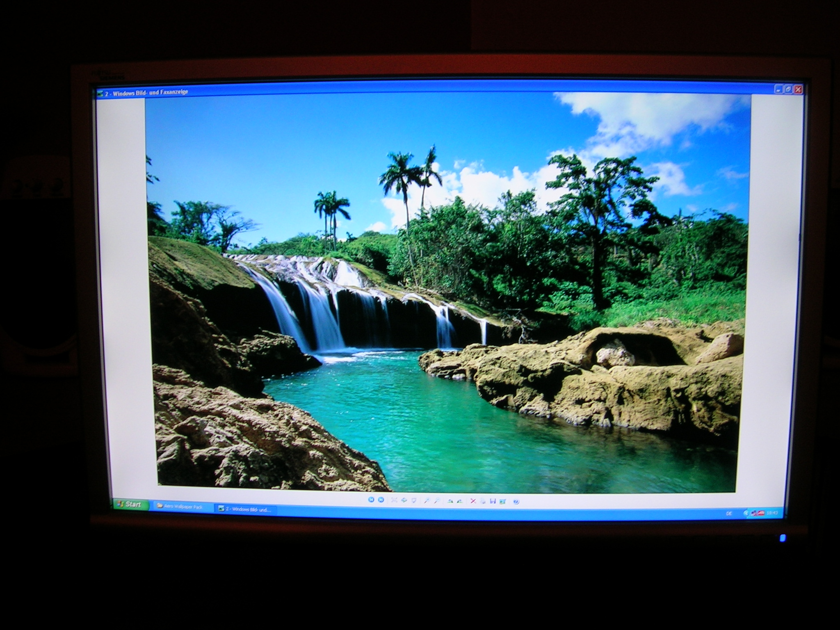Viewport: 840px width, 630px height.
Task: Open image for editing
Action: click(502, 501)
